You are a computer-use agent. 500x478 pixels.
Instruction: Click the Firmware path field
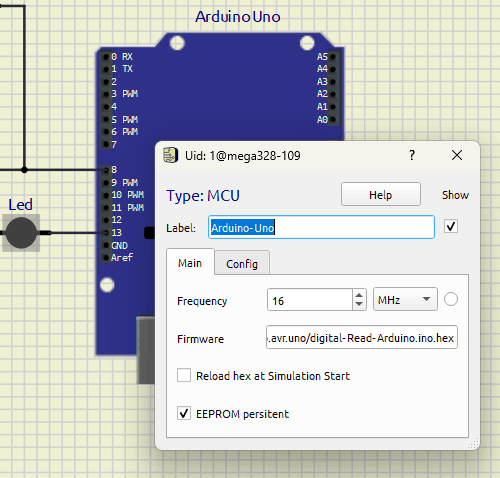click(362, 337)
